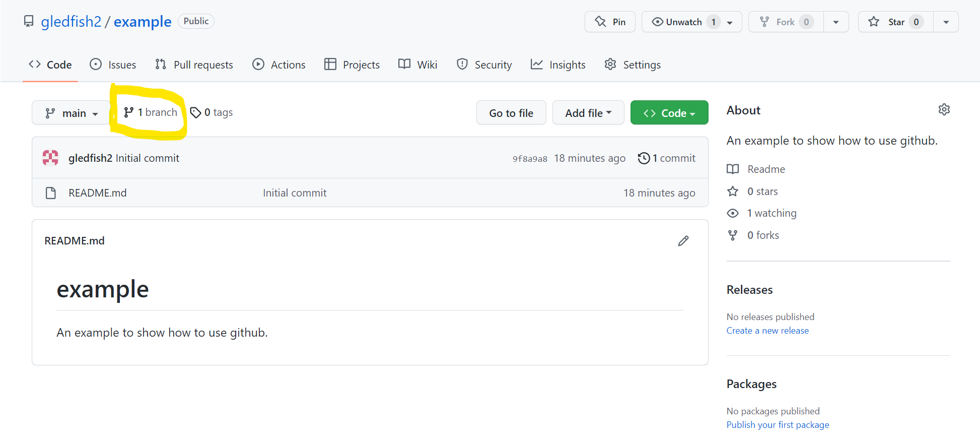Open commit hash 9f8a9a8

(529, 159)
